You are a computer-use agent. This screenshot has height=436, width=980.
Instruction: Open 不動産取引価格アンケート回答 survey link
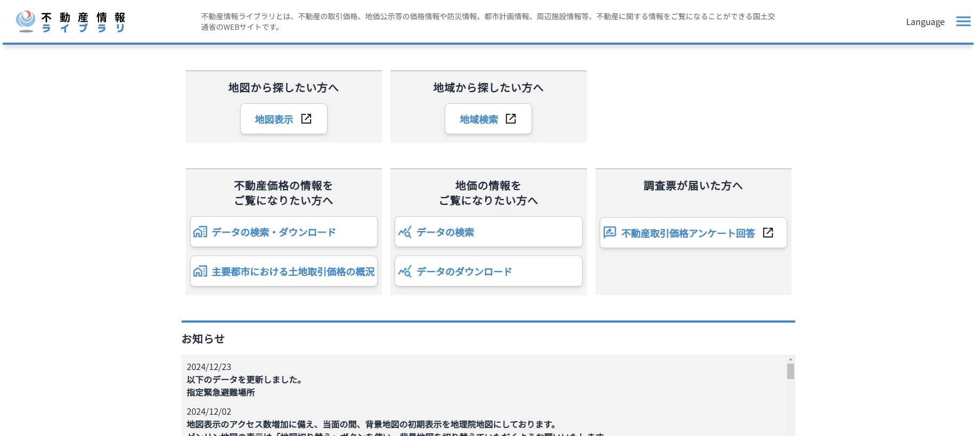pos(693,233)
